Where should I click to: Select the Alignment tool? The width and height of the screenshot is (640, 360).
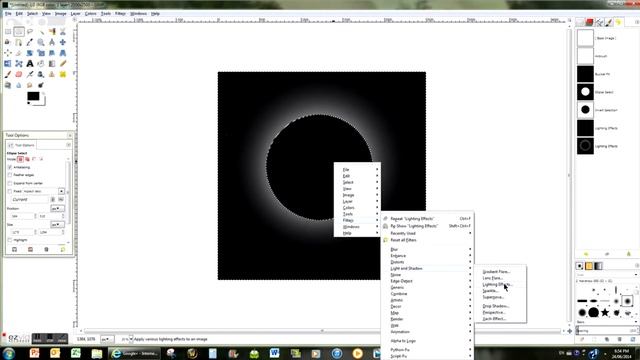(x=8, y=53)
